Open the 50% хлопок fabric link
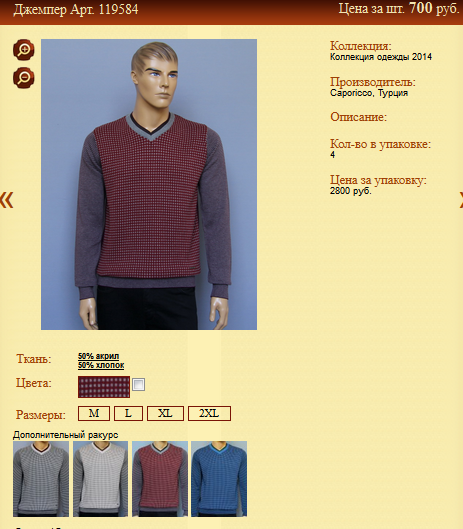This screenshot has height=529, width=463. tap(101, 365)
